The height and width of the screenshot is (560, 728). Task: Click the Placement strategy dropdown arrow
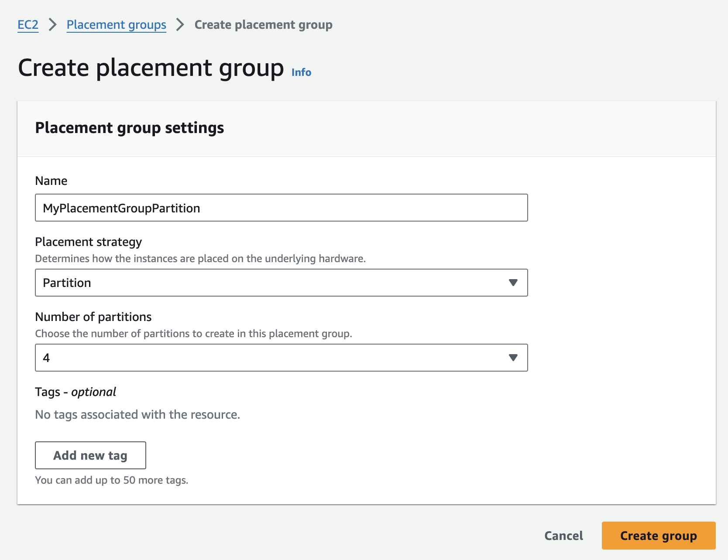click(513, 283)
